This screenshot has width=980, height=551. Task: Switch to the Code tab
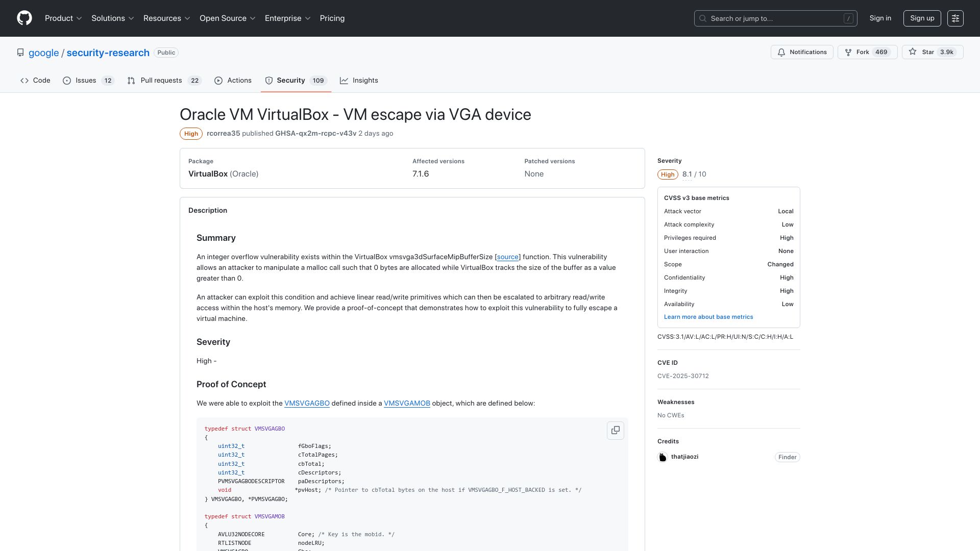(x=35, y=81)
